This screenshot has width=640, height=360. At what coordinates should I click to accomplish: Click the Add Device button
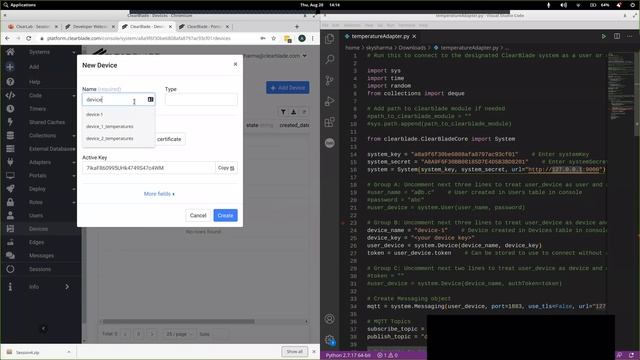click(288, 87)
